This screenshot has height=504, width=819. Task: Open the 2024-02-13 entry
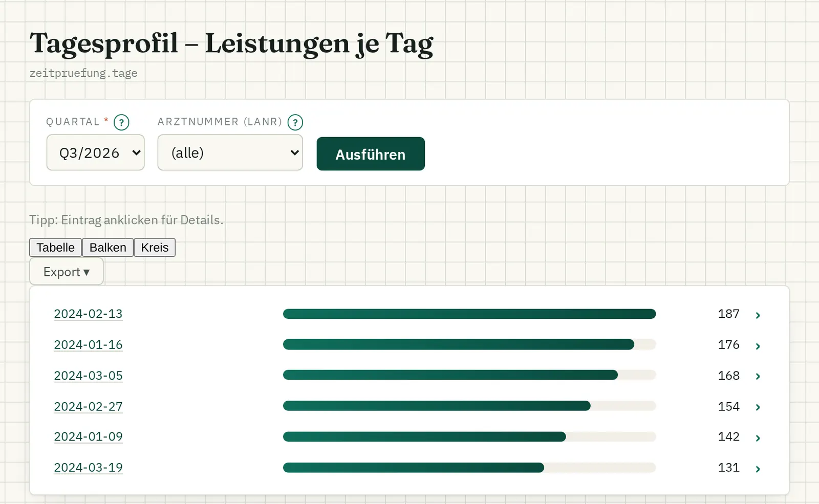pyautogui.click(x=88, y=314)
